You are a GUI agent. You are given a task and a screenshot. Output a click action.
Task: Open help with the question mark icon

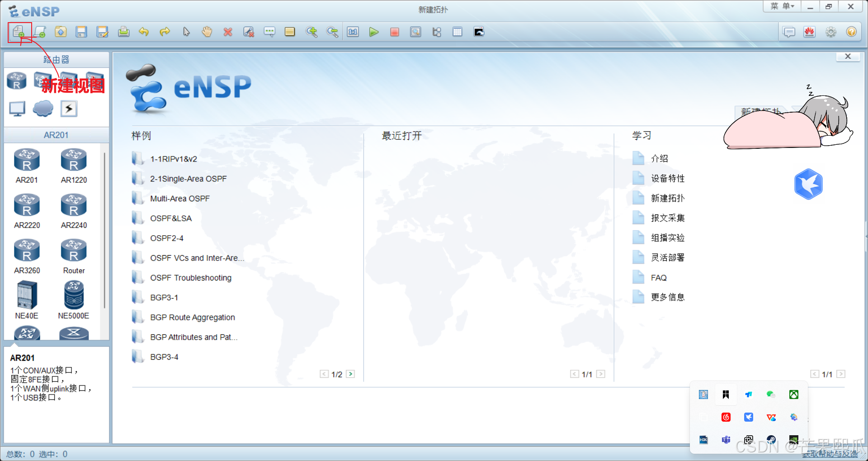851,32
